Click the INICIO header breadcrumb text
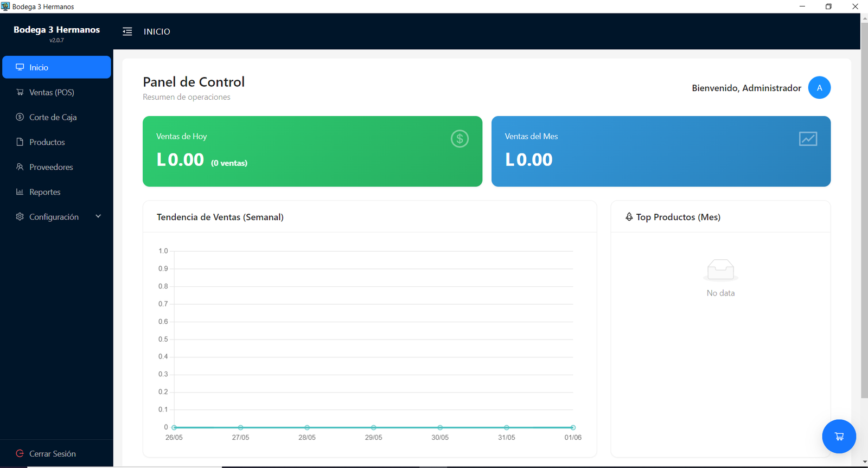Screen dimensions: 868x468 [157, 31]
